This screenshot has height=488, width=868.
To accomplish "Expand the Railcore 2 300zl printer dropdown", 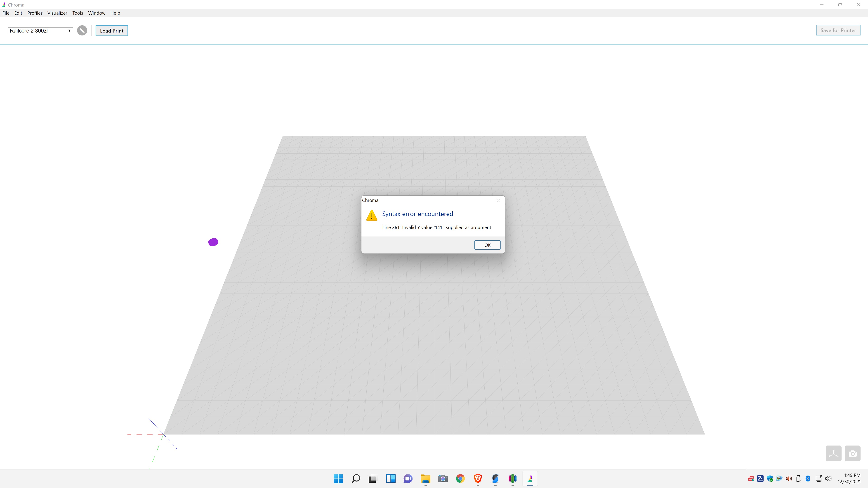I will coord(40,30).
